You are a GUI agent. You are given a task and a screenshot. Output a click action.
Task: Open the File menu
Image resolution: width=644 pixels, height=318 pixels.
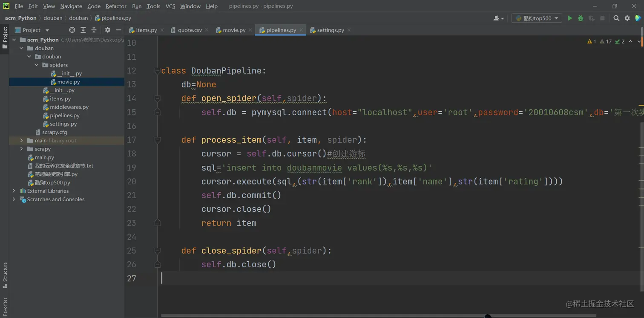19,6
